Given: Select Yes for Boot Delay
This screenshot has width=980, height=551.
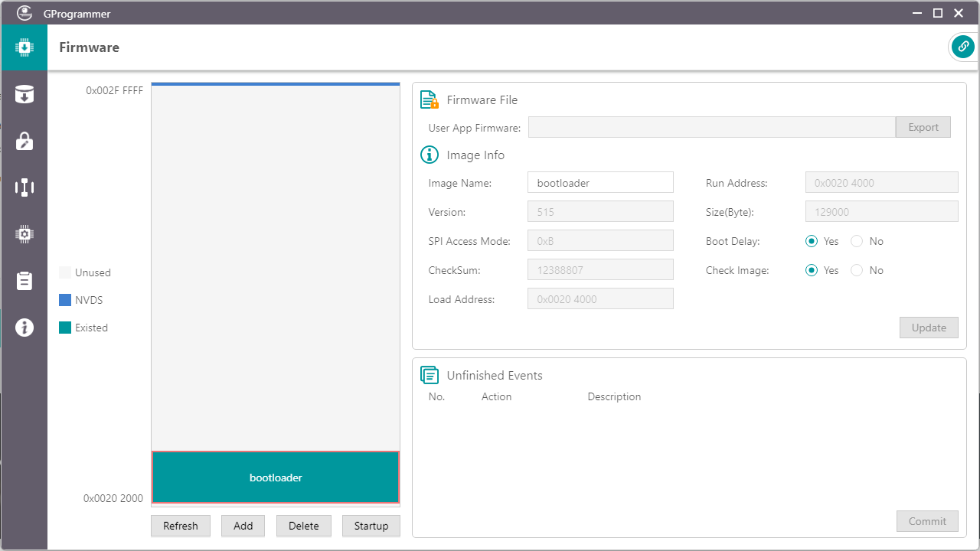Looking at the screenshot, I should [812, 241].
